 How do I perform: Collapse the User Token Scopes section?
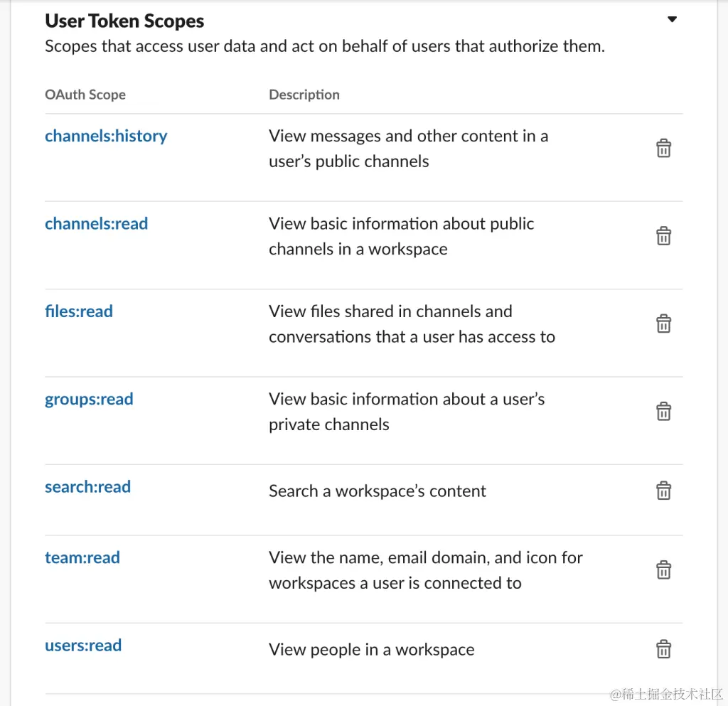672,20
